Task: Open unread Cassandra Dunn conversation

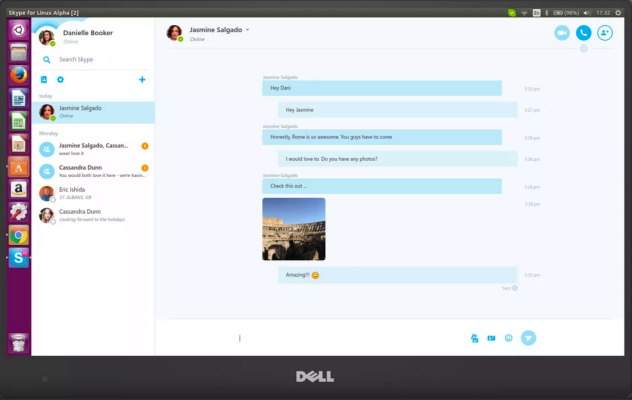Action: tap(94, 171)
